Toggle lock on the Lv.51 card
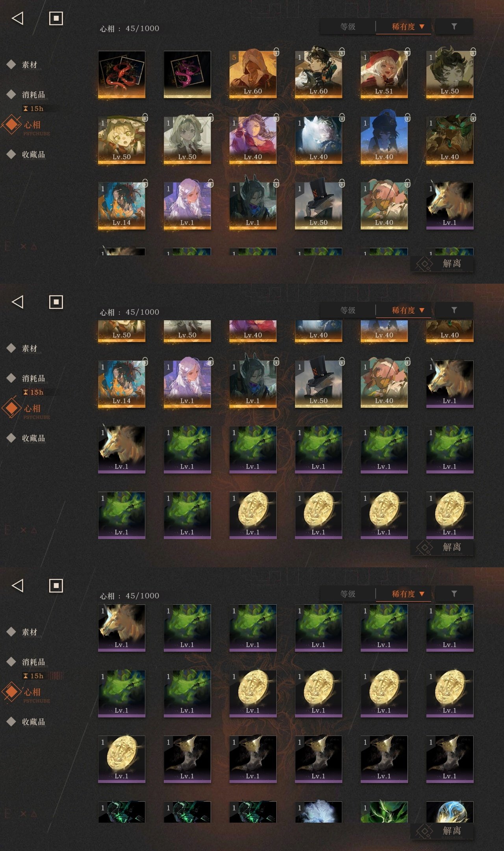Viewport: 504px width, 851px height. 408,52
